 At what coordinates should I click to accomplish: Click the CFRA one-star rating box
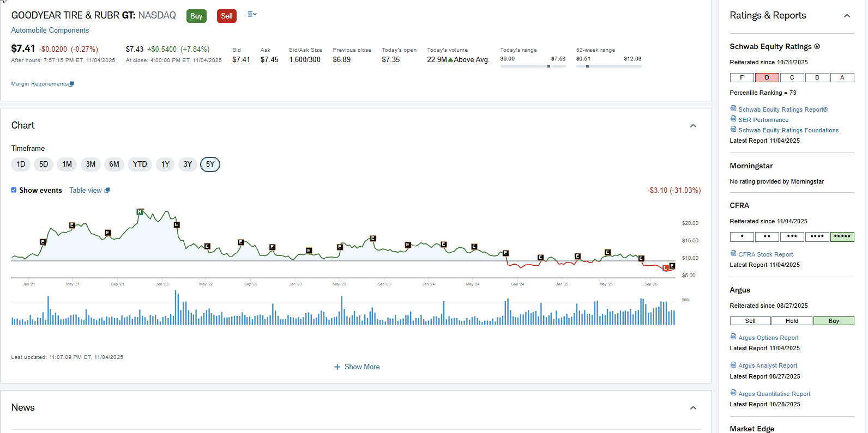click(742, 237)
